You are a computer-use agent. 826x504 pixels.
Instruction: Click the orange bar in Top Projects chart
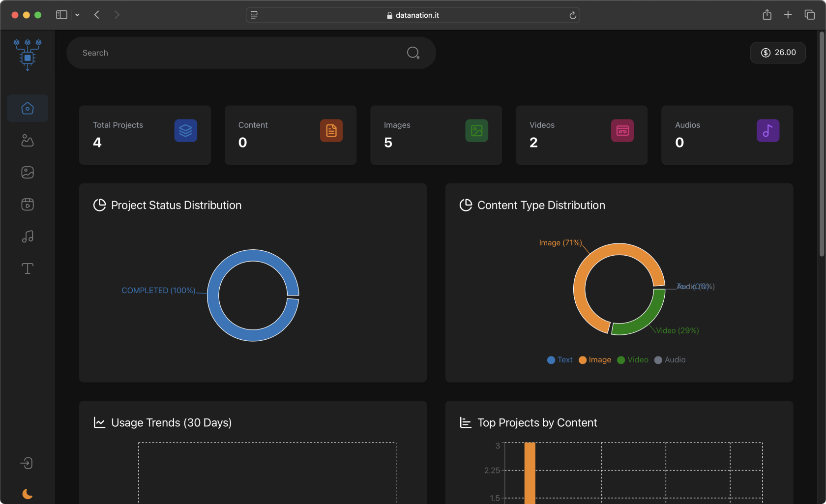point(530,473)
